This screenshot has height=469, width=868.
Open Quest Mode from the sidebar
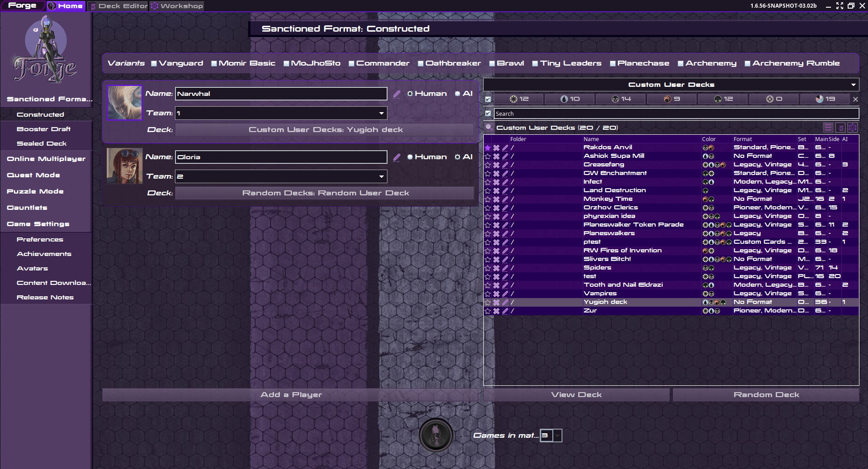[x=33, y=175]
